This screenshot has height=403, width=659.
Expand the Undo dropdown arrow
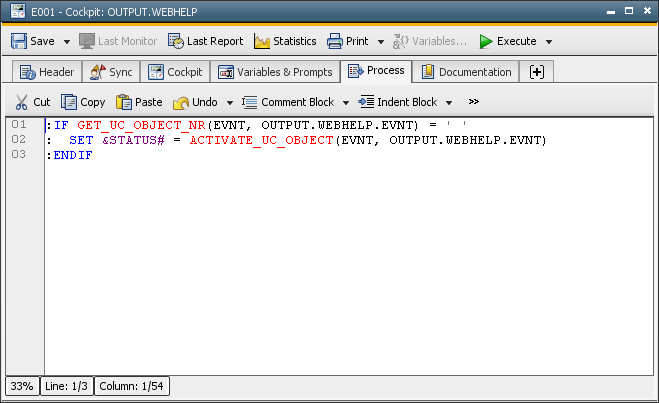[230, 103]
